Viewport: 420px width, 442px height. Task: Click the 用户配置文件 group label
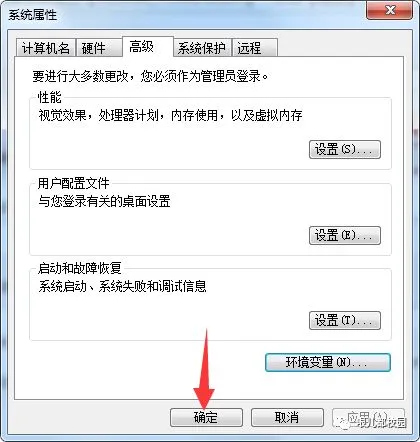[74, 183]
